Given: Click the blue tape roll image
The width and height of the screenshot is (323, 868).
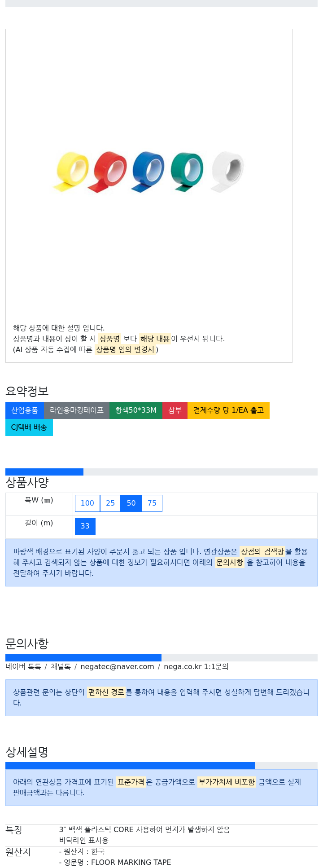Looking at the screenshot, I should [148, 172].
